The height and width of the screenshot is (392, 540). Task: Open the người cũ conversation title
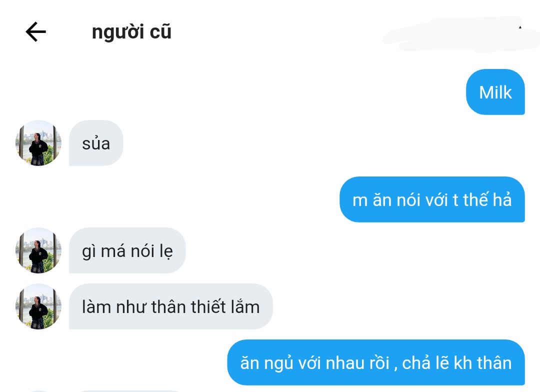point(131,31)
